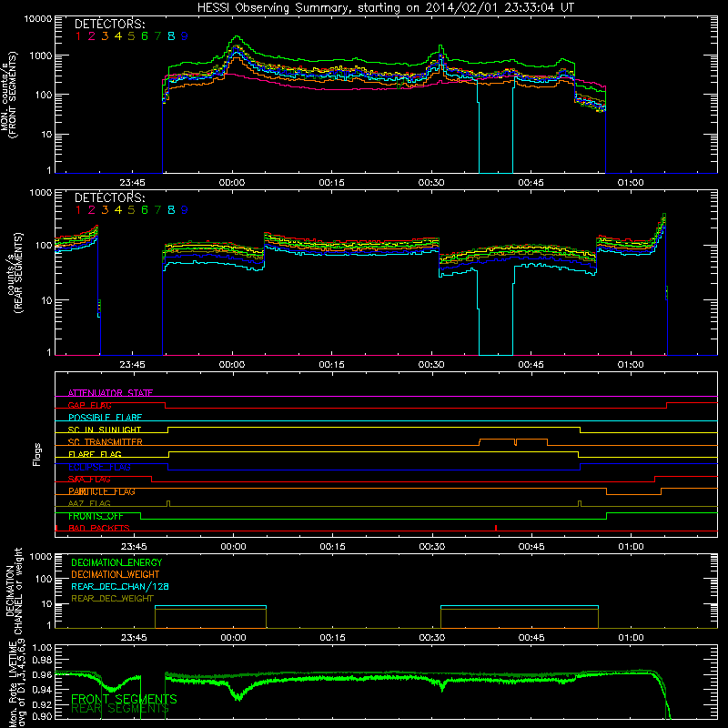Click the counts/s (REAR SEGMENTS) axis label

click(x=15, y=273)
